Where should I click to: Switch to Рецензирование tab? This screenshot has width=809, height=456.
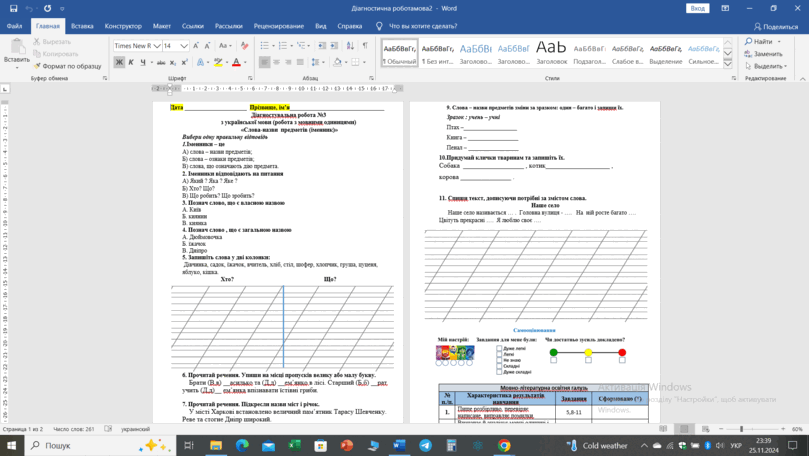(279, 26)
